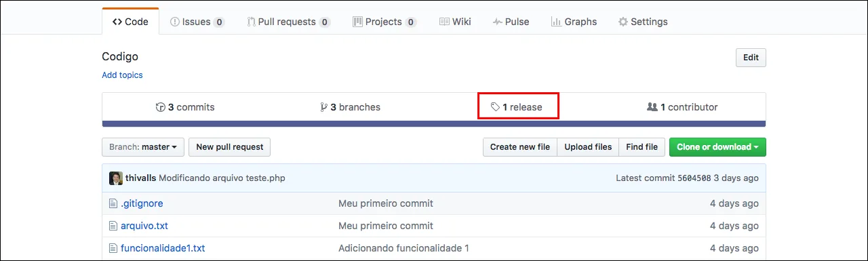Go to the Projects tab

coord(384,22)
